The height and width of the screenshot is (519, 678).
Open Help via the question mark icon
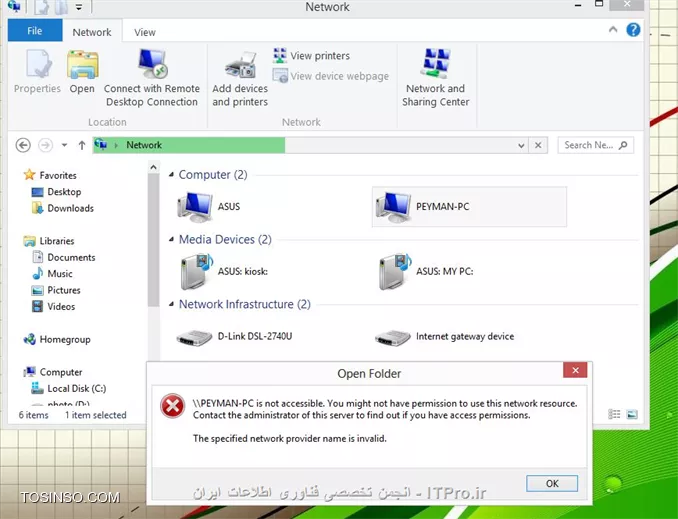tap(633, 29)
